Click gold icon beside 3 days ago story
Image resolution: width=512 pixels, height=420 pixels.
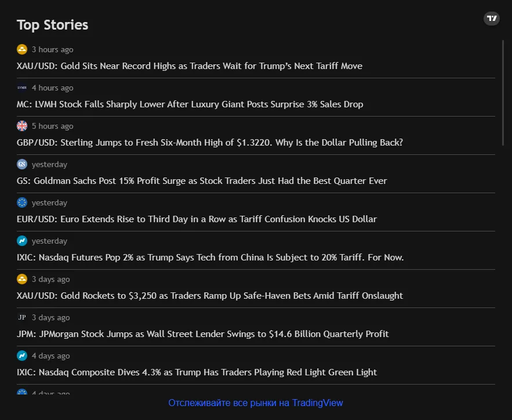[x=22, y=279]
